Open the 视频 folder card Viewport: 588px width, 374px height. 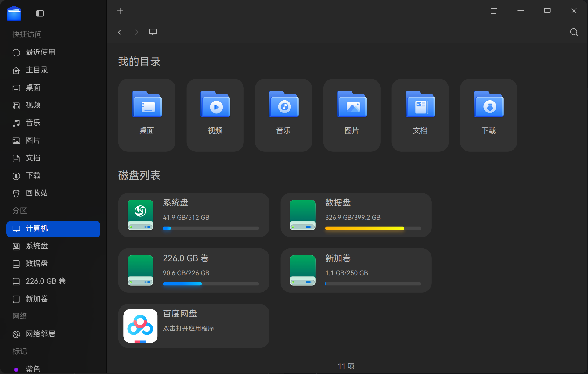[x=215, y=115]
